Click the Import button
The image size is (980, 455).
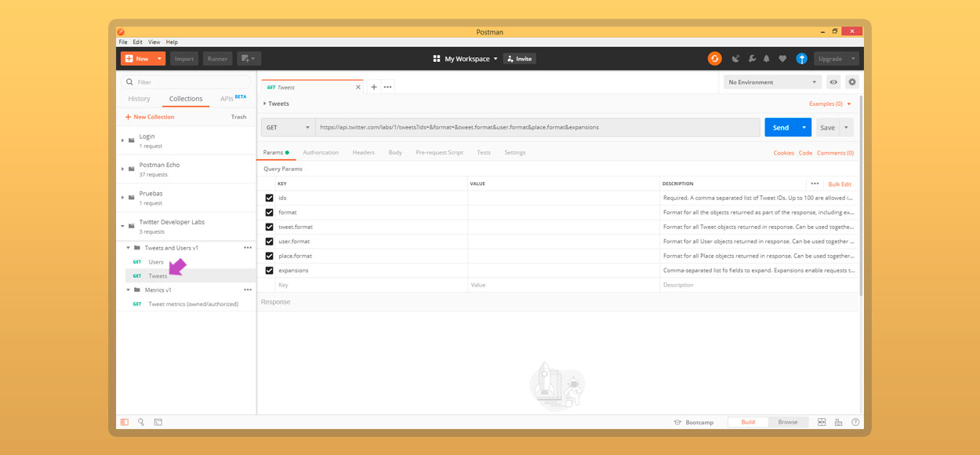click(184, 59)
